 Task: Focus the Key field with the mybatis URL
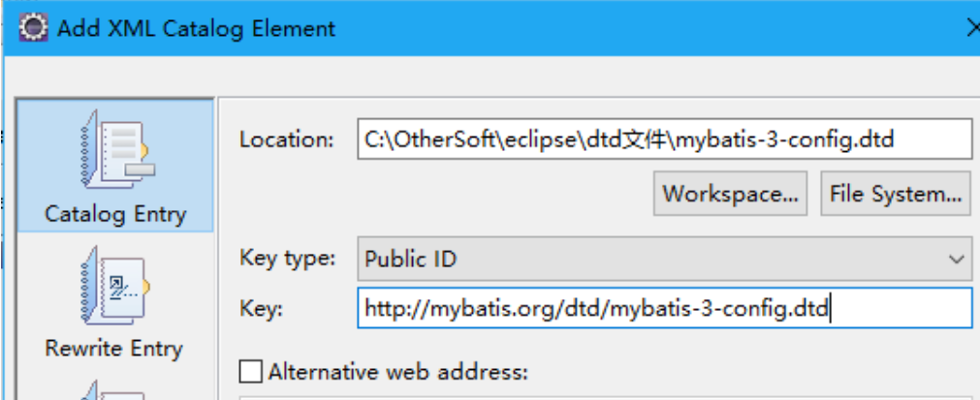pos(663,309)
